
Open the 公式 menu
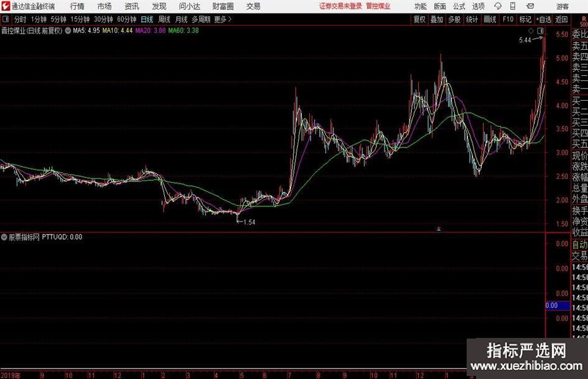pos(459,6)
